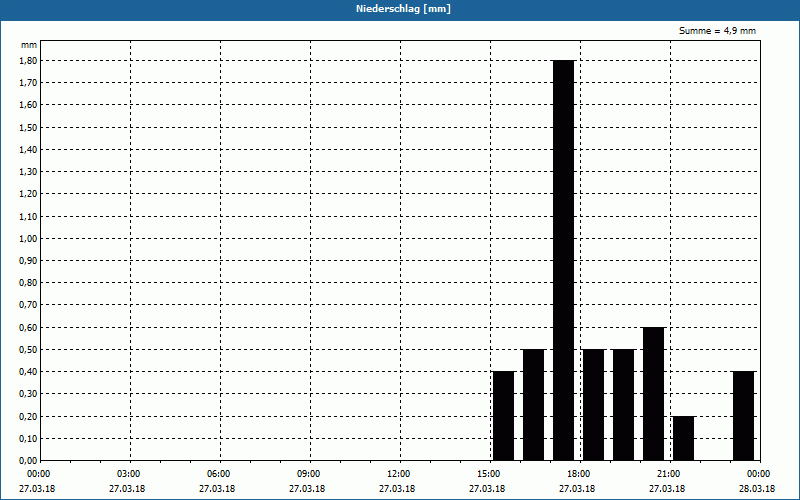Click the 09:00 time label
Image resolution: width=800 pixels, height=500 pixels.
(310, 474)
